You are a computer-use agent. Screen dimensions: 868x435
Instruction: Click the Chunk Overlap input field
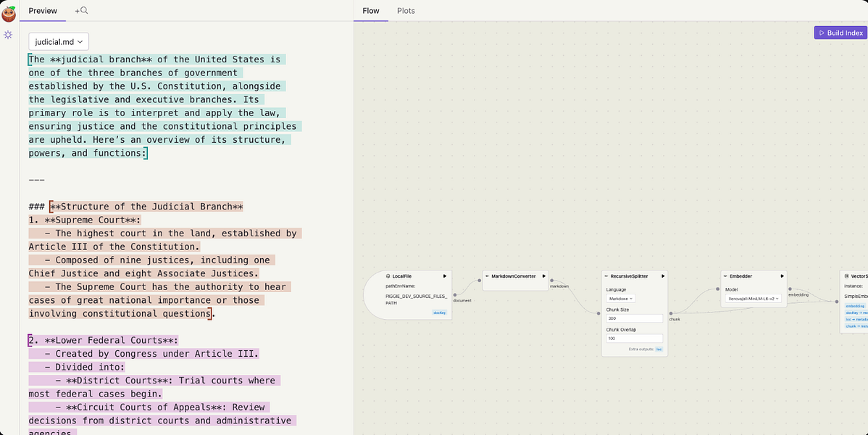coord(635,338)
